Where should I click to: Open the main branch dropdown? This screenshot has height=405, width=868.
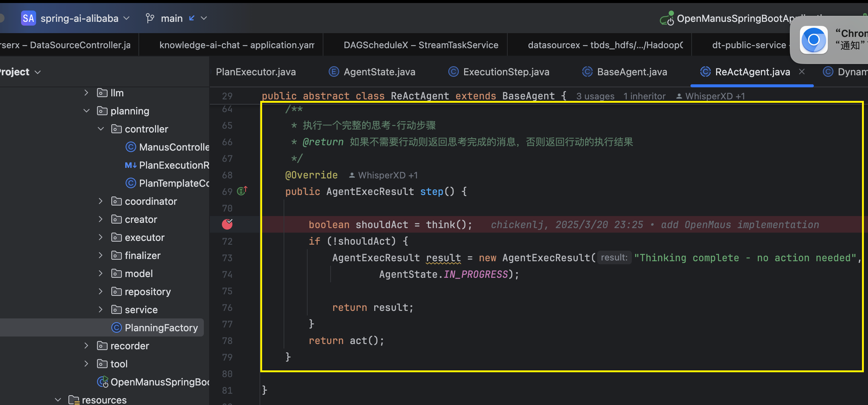click(184, 18)
